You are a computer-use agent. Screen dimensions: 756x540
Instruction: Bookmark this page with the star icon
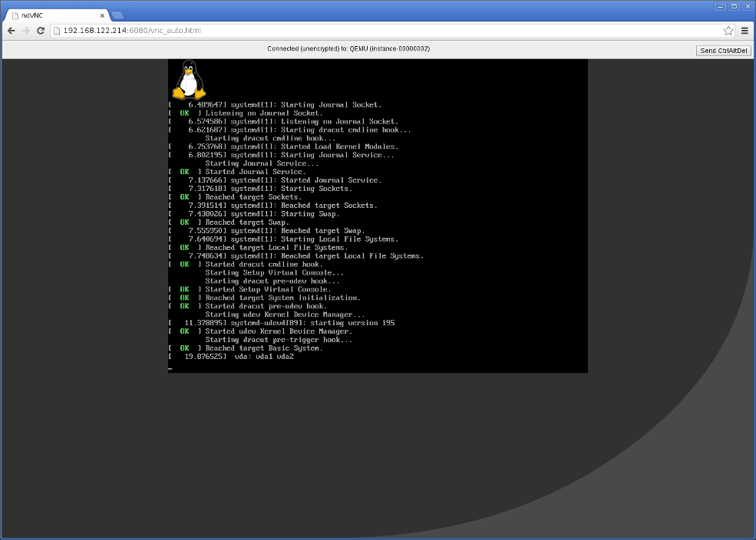coord(728,31)
